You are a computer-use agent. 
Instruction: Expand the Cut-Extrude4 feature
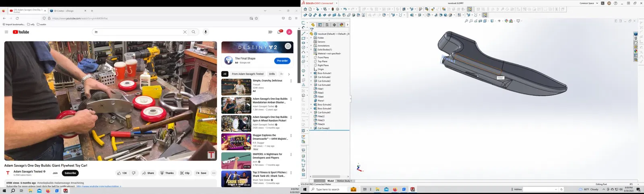[x=311, y=85]
